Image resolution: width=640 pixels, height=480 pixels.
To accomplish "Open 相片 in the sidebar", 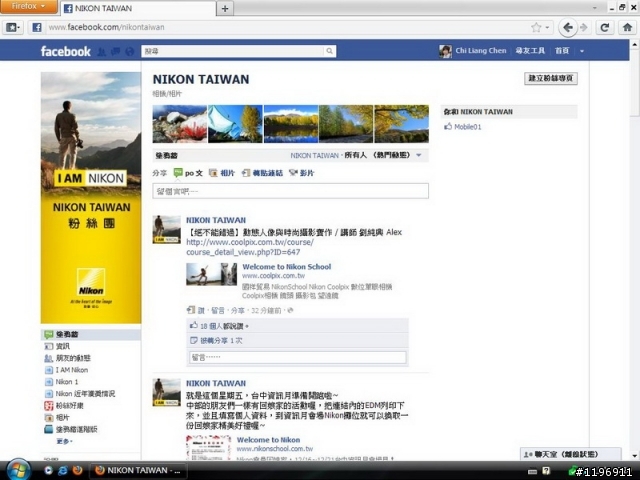I will pyautogui.click(x=62, y=418).
